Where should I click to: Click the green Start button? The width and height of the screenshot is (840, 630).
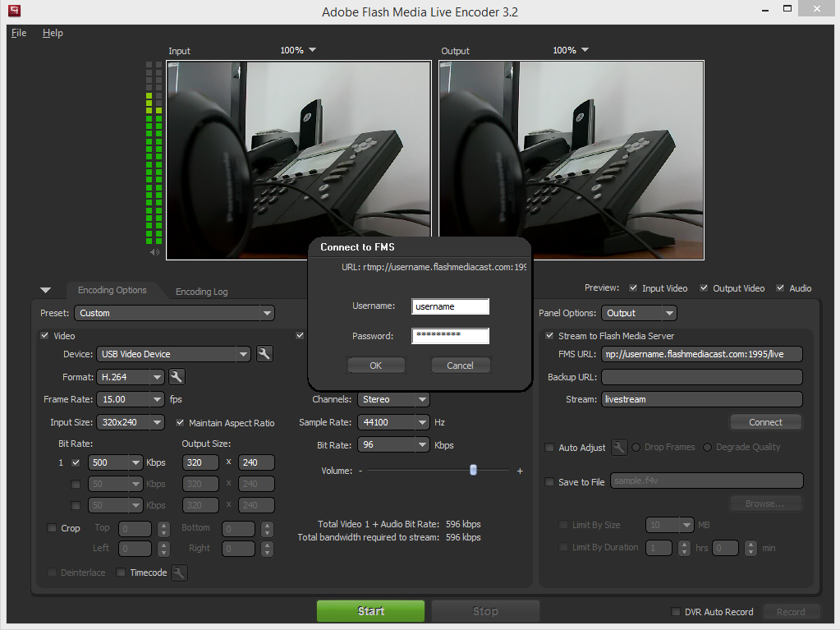(370, 611)
